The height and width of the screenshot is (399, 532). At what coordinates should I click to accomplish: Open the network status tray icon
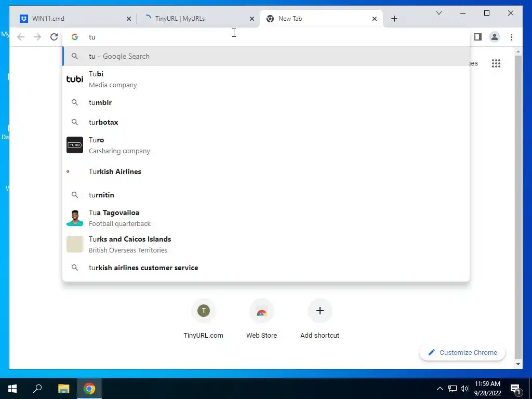pyautogui.click(x=453, y=389)
